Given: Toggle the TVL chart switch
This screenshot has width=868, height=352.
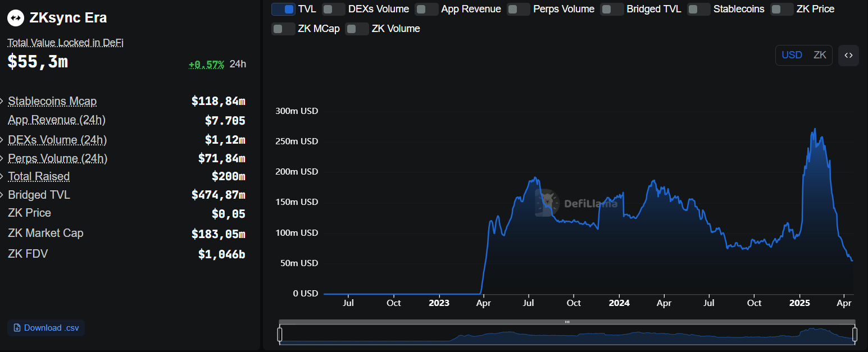Looking at the screenshot, I should tap(283, 9).
